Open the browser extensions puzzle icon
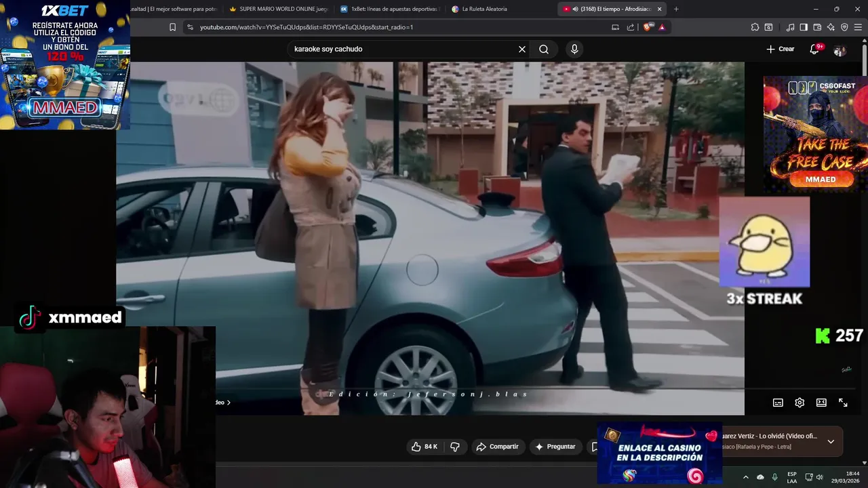The image size is (868, 488). [755, 27]
